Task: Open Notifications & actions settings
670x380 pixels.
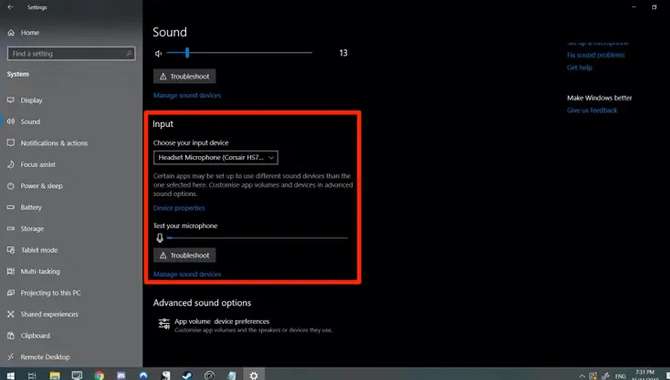Action: click(x=48, y=143)
